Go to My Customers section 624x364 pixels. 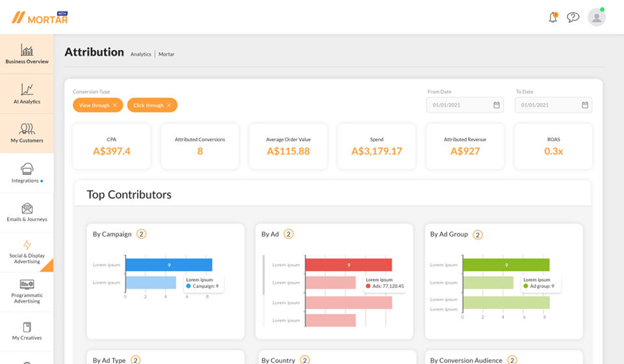[27, 133]
